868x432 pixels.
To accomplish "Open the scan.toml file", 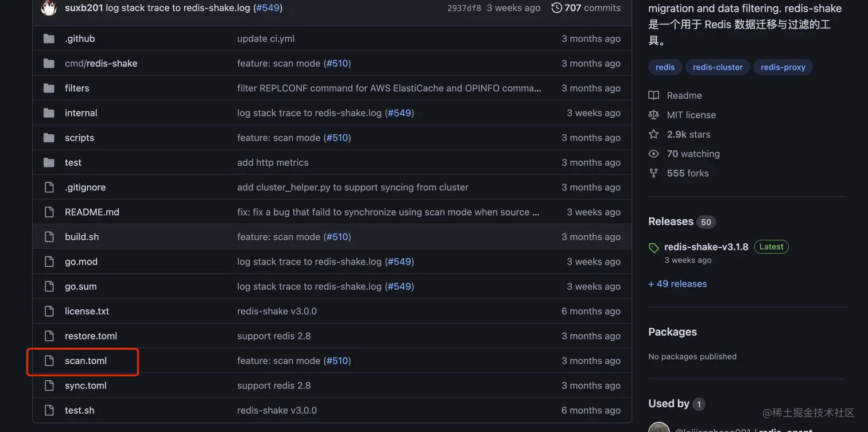I will pyautogui.click(x=86, y=361).
